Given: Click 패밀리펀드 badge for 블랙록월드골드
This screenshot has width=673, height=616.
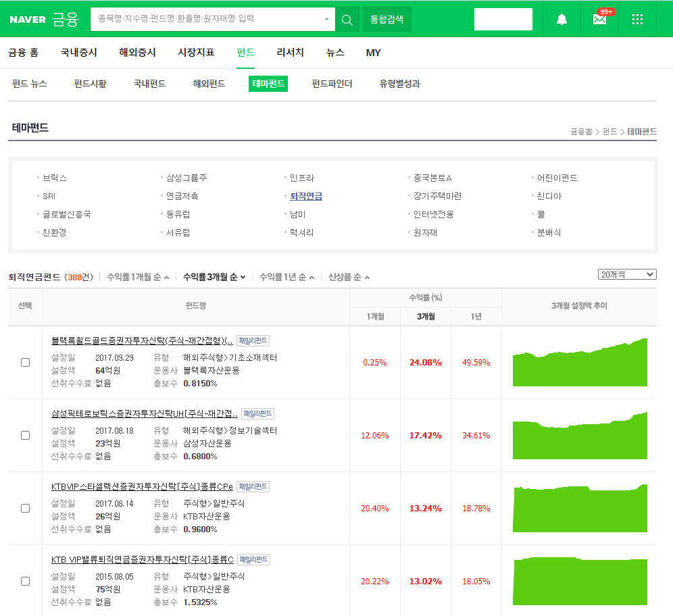Looking at the screenshot, I should (x=253, y=340).
